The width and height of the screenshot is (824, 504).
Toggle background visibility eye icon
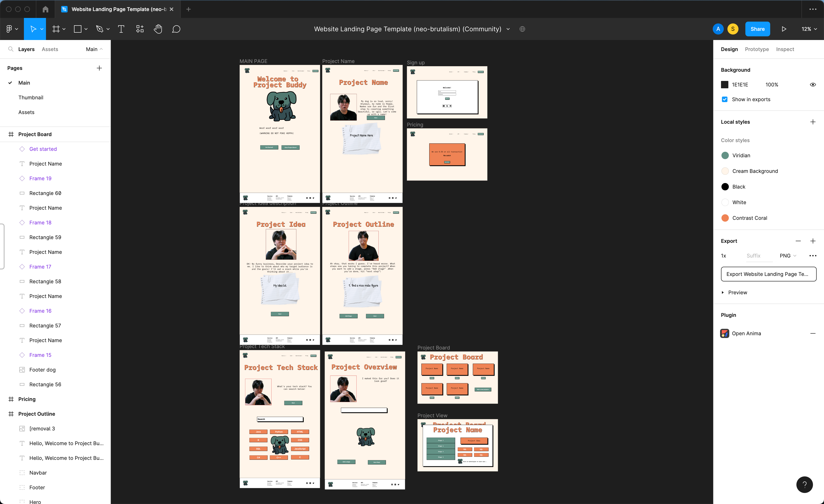coord(813,85)
